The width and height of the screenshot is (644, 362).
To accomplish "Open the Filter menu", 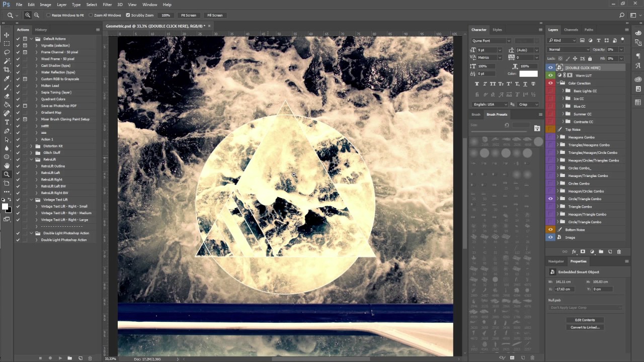I will point(107,5).
